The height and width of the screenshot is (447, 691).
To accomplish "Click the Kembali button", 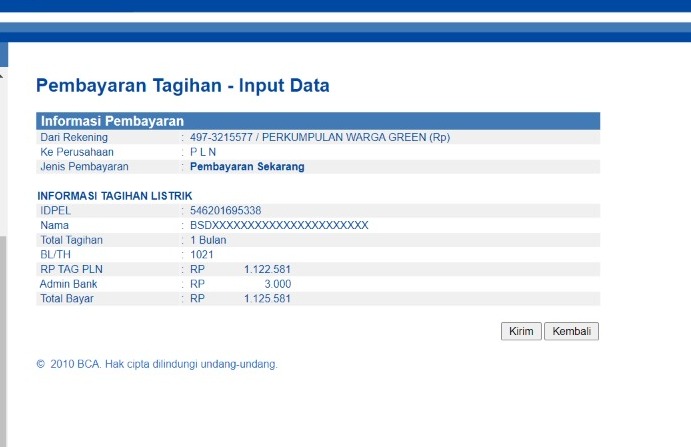I will coord(571,331).
